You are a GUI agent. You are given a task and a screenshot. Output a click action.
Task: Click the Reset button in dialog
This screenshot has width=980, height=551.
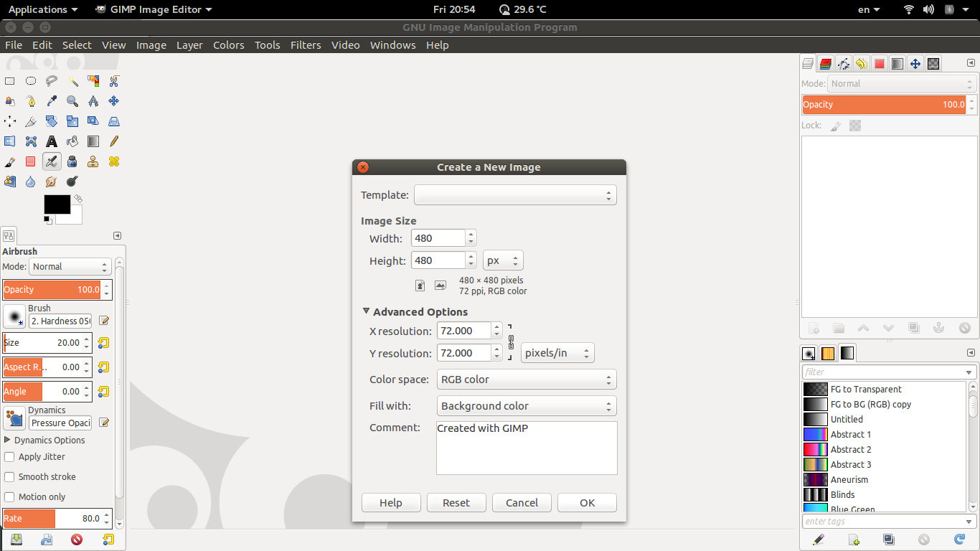pyautogui.click(x=456, y=502)
